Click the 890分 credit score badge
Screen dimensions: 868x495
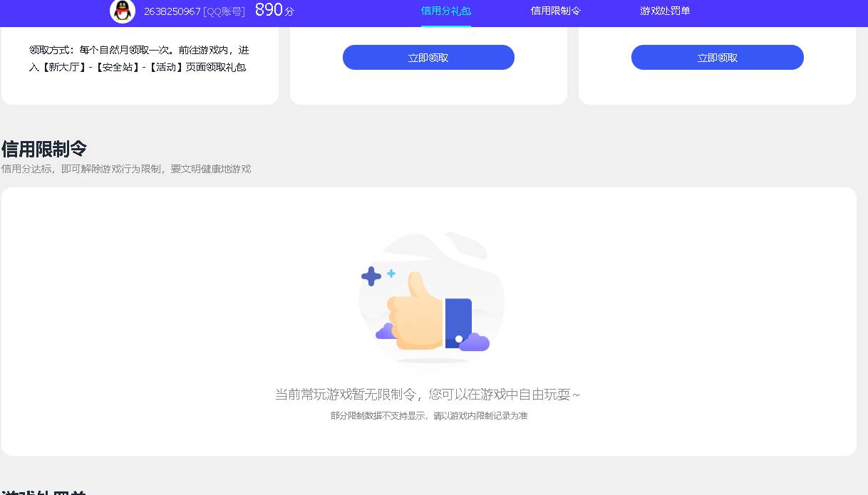coord(274,11)
